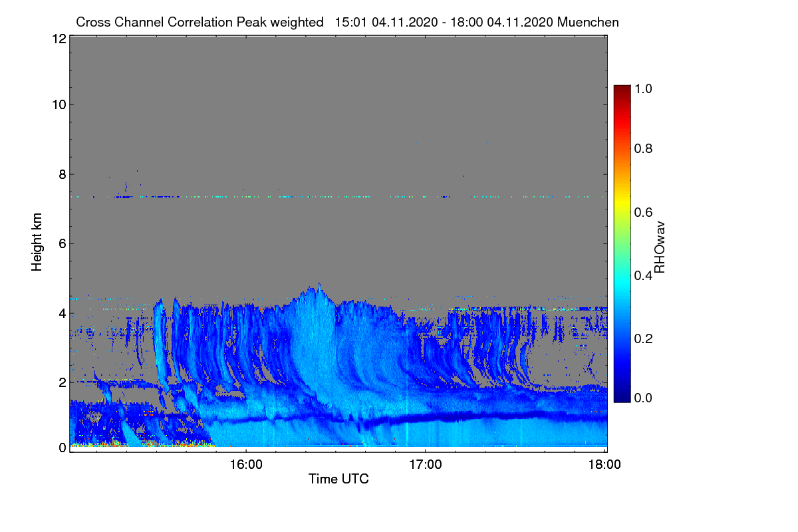The width and height of the screenshot is (798, 532).
Task: Click the height axis tick label 6
Action: (62, 244)
